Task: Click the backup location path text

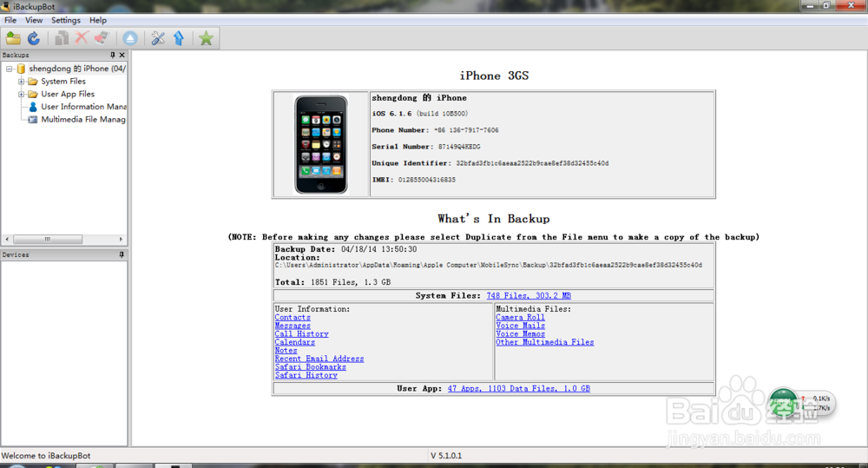Action: point(488,266)
